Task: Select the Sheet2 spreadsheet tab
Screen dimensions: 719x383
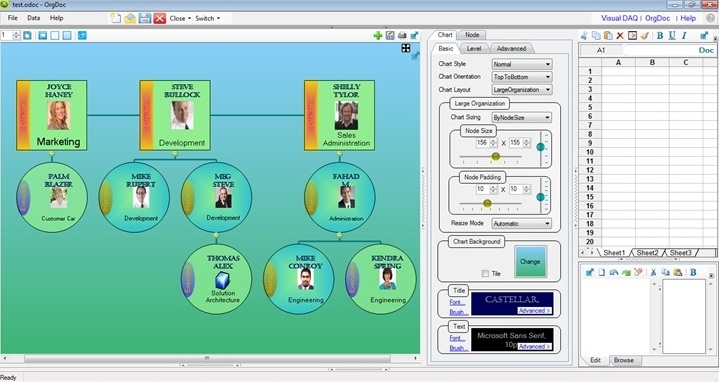Action: (647, 253)
